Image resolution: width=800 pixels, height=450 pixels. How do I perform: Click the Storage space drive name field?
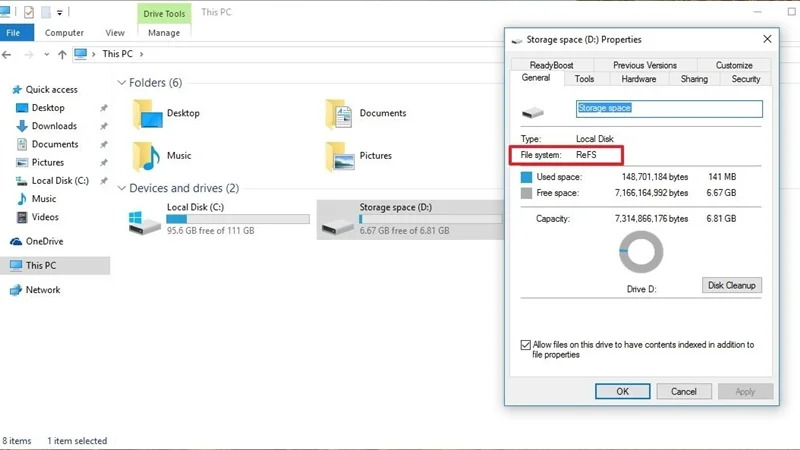coord(669,109)
